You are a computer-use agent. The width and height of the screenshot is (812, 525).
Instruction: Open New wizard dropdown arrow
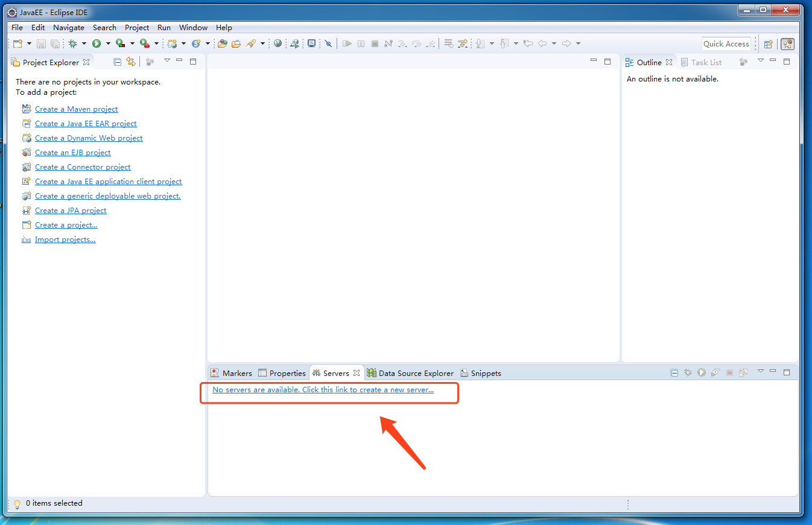click(x=29, y=43)
